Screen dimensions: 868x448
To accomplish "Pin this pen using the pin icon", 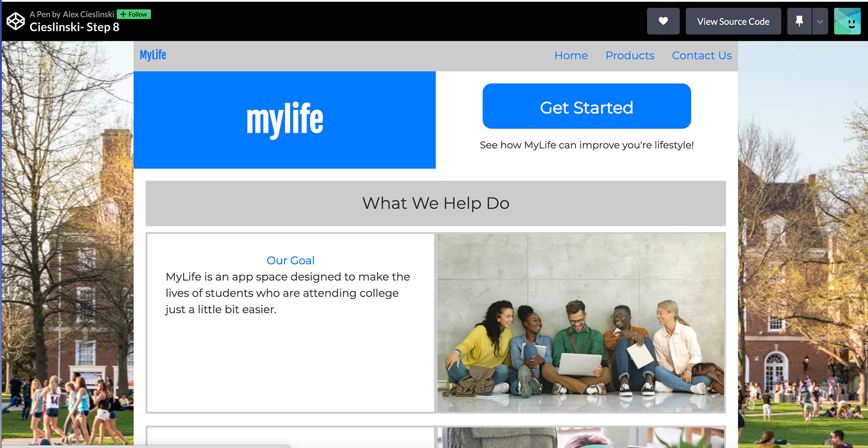I will [x=799, y=21].
